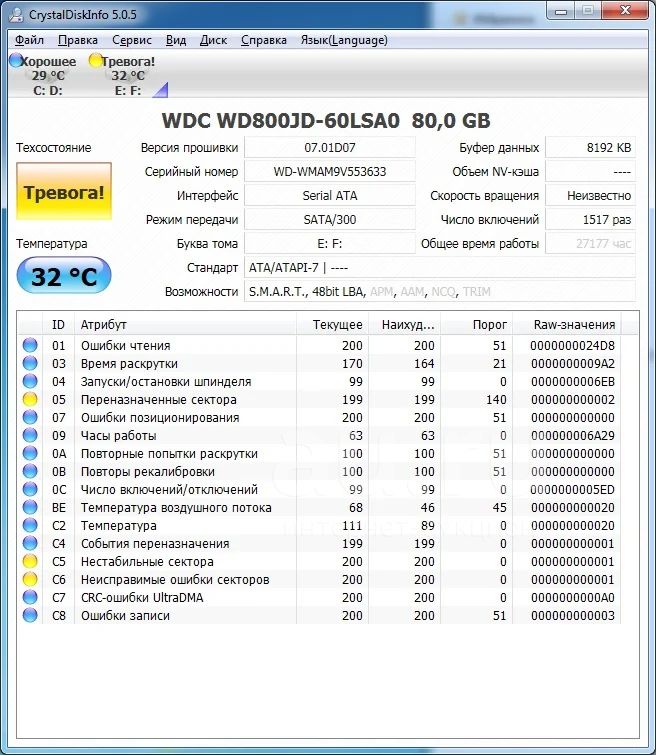Click the drive letter field E: F:
Viewport: 656px width, 755px height.
click(x=330, y=244)
